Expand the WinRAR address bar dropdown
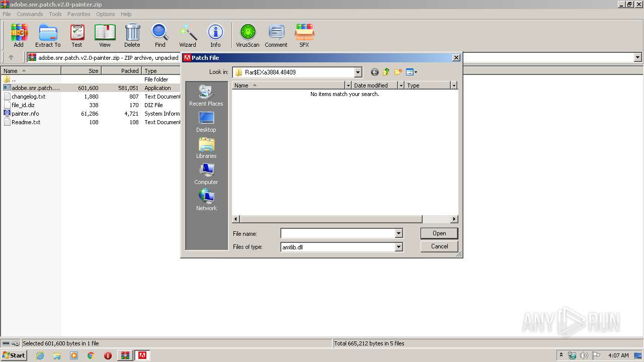Viewport: 644px width, 362px height. tap(638, 58)
